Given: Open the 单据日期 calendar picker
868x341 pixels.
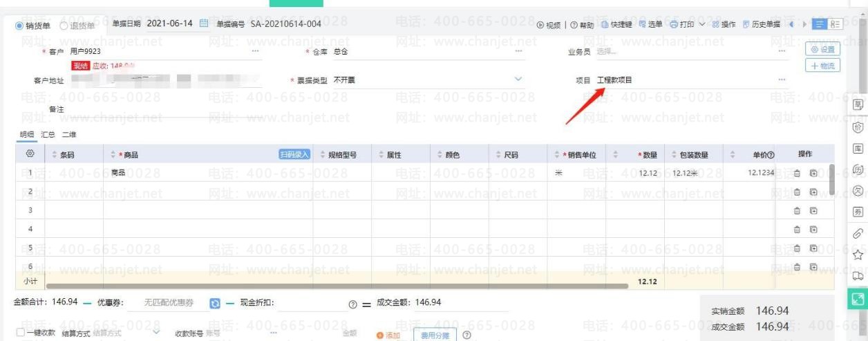Looking at the screenshot, I should pyautogui.click(x=203, y=24).
